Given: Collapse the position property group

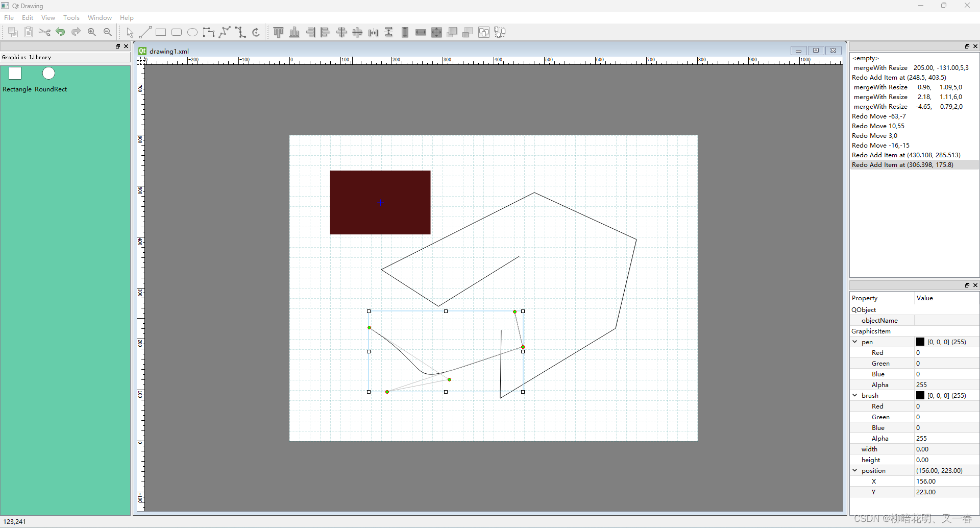Looking at the screenshot, I should click(x=855, y=470).
